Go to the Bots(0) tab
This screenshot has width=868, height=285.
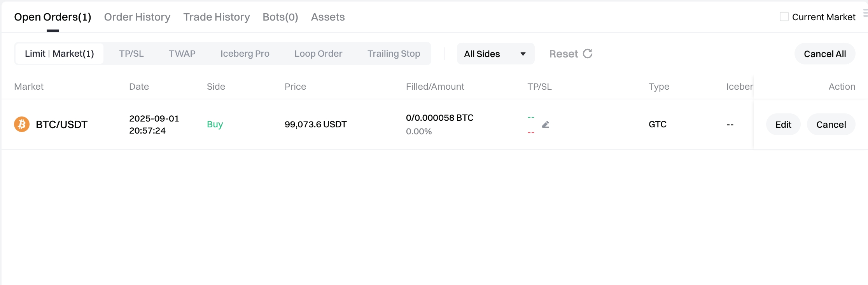tap(280, 17)
